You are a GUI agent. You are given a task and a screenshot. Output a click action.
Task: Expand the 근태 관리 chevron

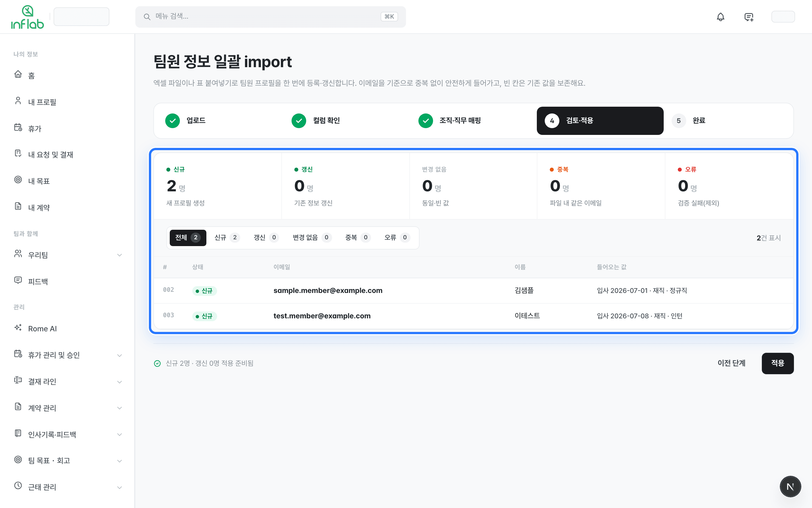120,487
